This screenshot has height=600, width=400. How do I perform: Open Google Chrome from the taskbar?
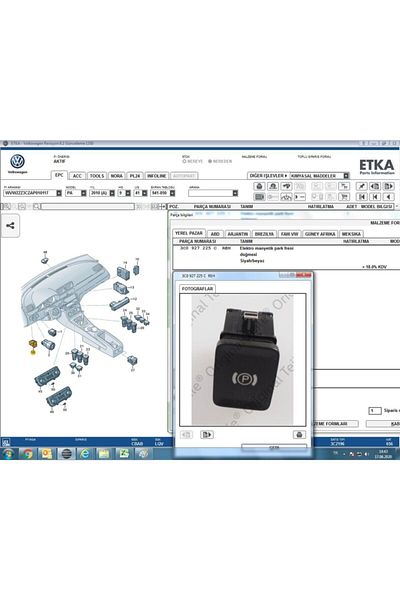[x=27, y=453]
